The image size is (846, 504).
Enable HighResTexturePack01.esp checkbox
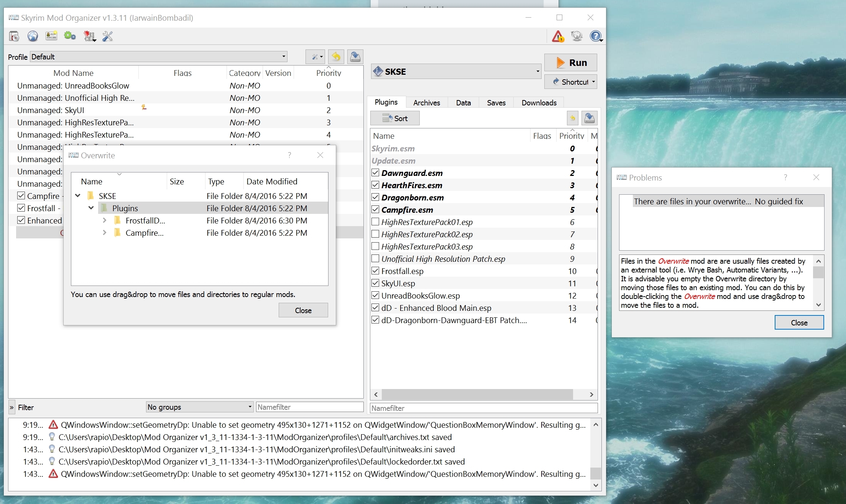pyautogui.click(x=375, y=222)
